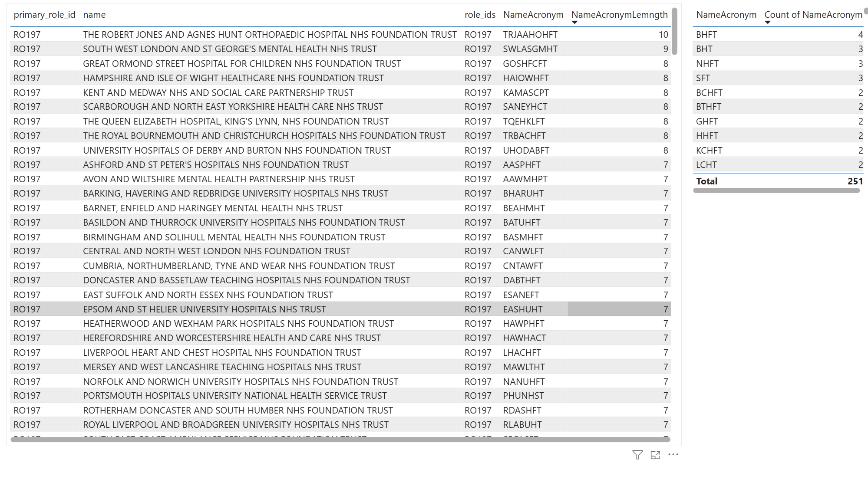Select Royal Liverpool and Broadgreen row

(340, 425)
